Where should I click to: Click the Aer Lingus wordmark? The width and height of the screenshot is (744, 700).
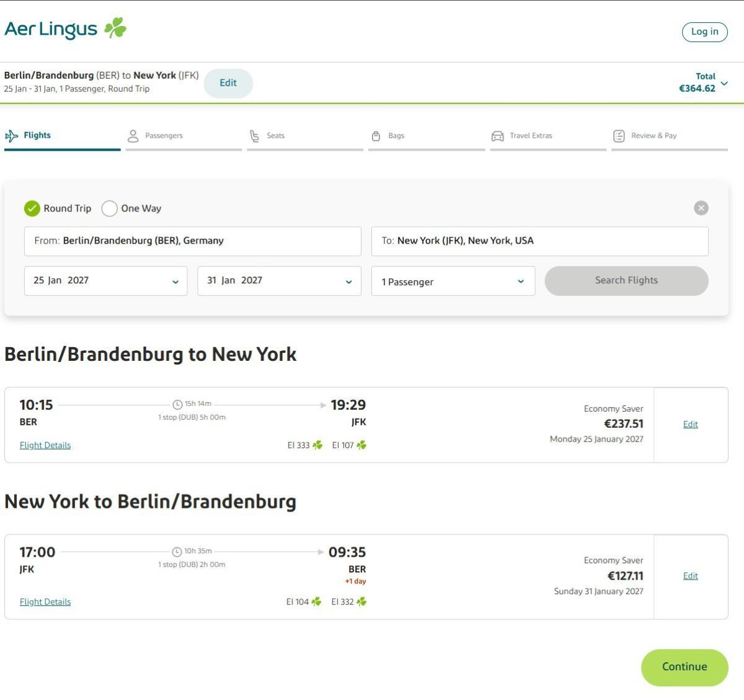coord(51,29)
